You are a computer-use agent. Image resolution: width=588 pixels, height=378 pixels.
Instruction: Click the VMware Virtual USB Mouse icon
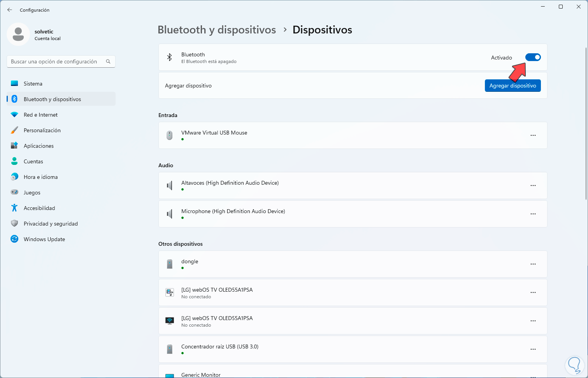[x=170, y=135]
